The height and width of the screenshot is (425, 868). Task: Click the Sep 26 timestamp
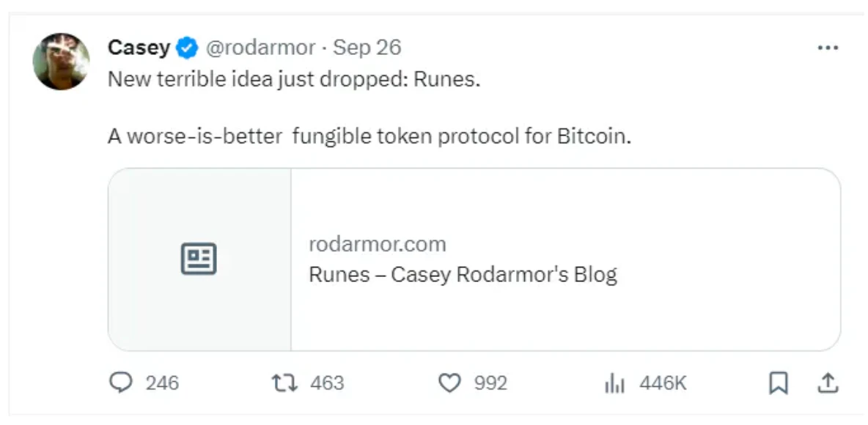pos(367,48)
